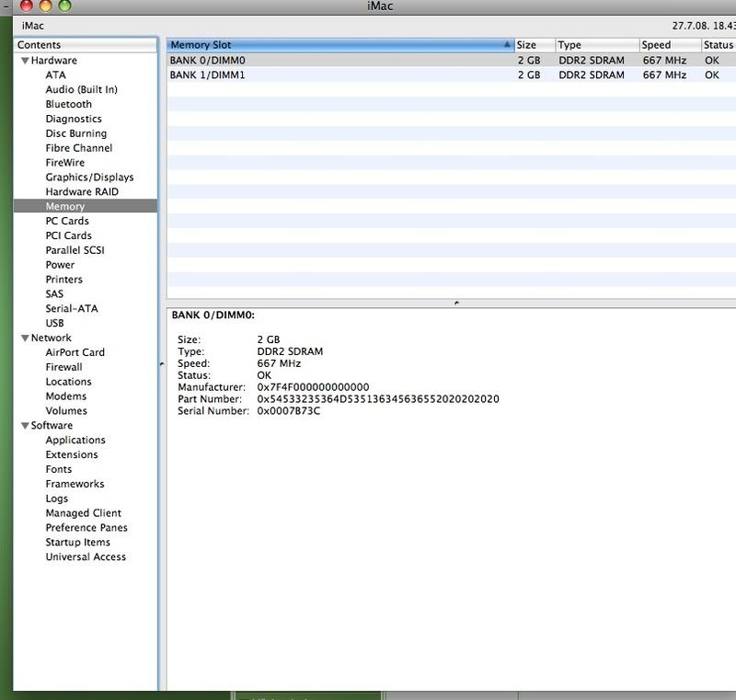This screenshot has height=700, width=736.
Task: Click the iMac label below title bar
Action: 33,26
